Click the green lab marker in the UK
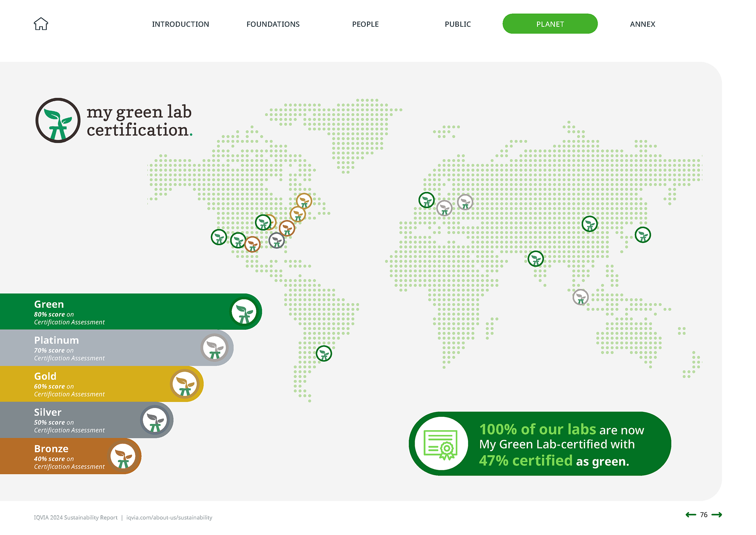This screenshot has height=535, width=756. 427,200
